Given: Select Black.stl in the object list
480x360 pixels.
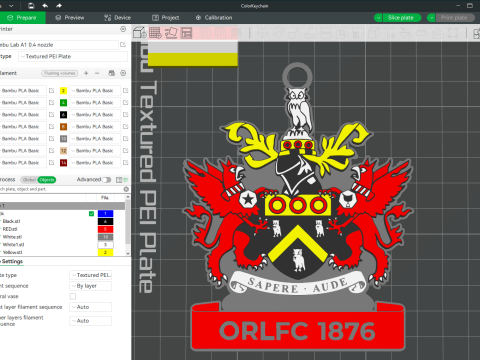Looking at the screenshot, I should coord(12,221).
